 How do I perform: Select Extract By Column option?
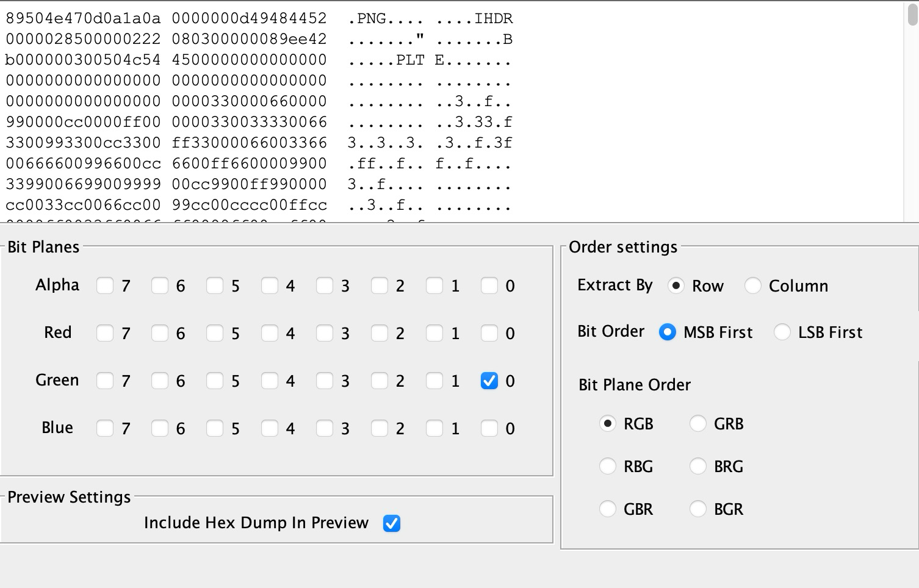click(x=752, y=285)
